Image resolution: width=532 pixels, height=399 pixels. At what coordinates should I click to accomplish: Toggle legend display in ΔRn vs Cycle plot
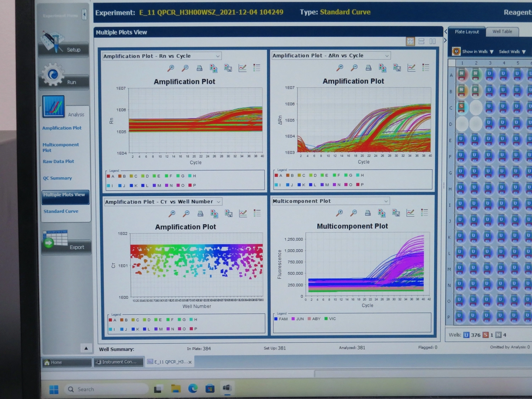point(426,67)
